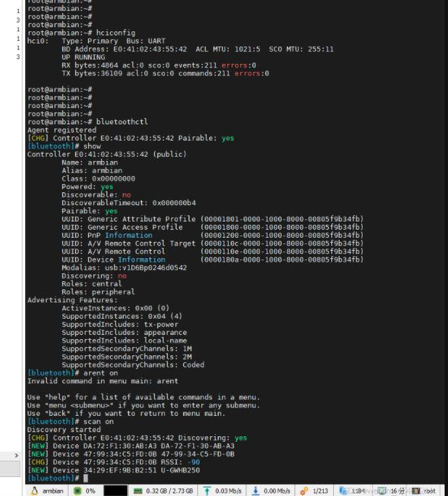Click 'Alias: armbian' line

click(92, 171)
